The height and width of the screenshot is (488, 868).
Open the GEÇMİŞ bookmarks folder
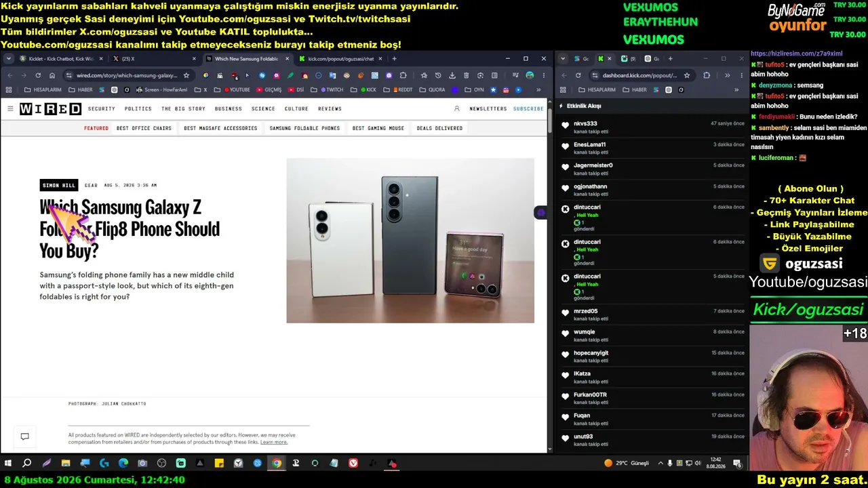pyautogui.click(x=269, y=89)
